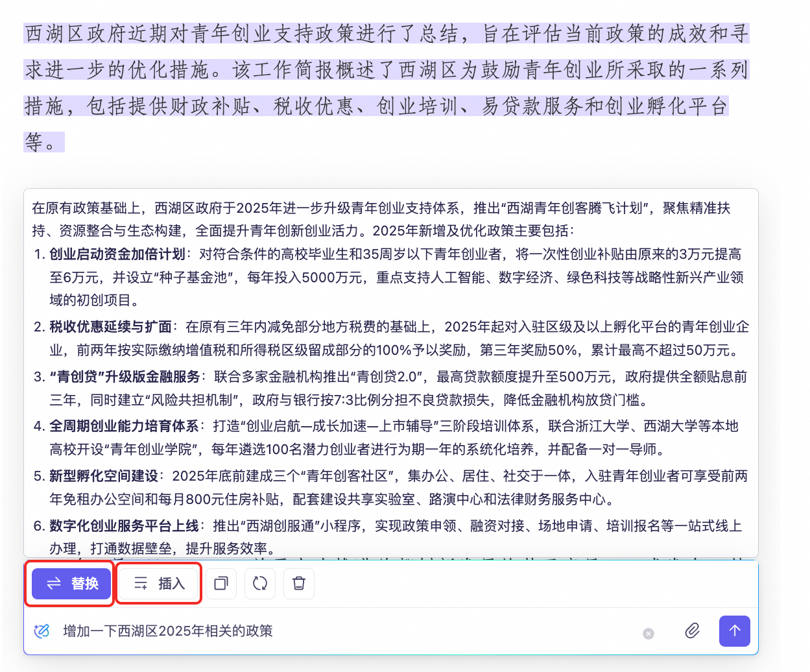The height and width of the screenshot is (672, 810).
Task: Delete the AI response via the trash icon
Action: (x=298, y=583)
